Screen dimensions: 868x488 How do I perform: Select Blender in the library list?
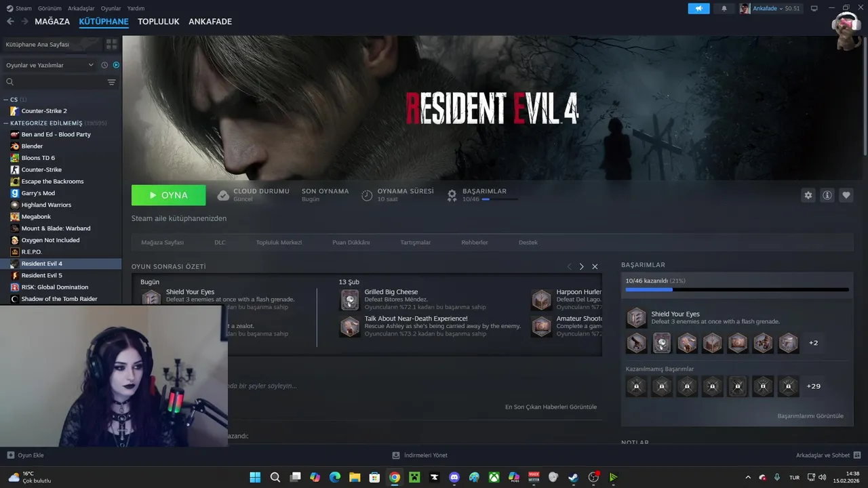pos(61,146)
